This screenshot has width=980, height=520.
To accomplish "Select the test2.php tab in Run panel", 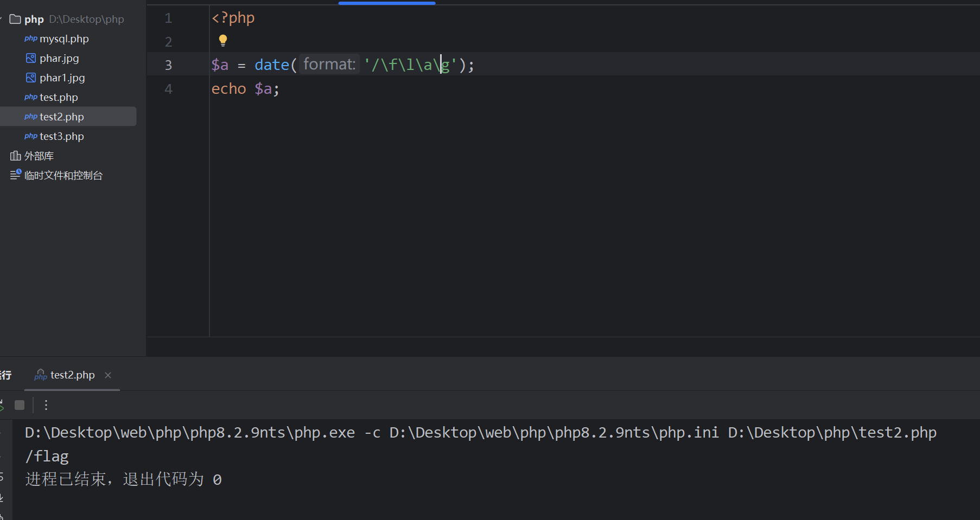I will [x=72, y=375].
